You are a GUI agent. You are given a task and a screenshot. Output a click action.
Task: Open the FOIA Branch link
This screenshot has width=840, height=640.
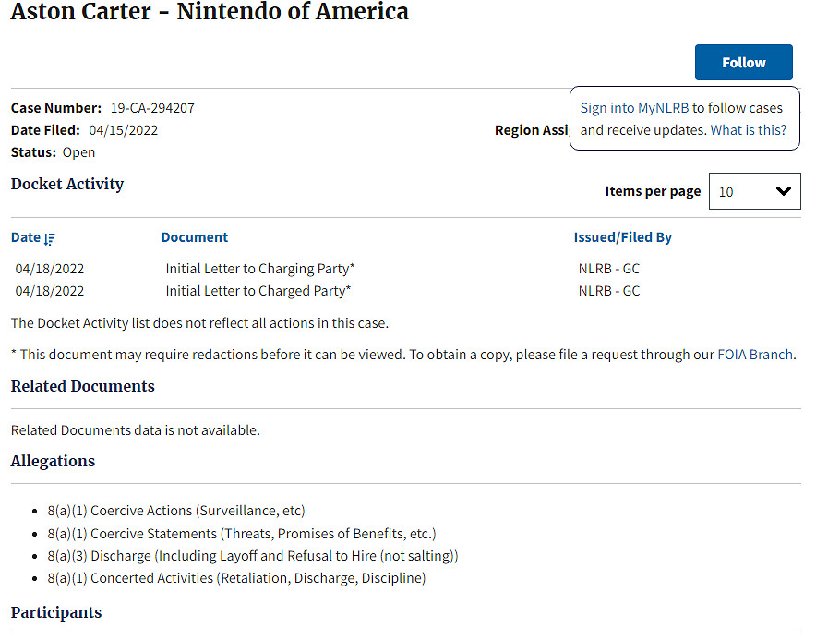pyautogui.click(x=754, y=355)
